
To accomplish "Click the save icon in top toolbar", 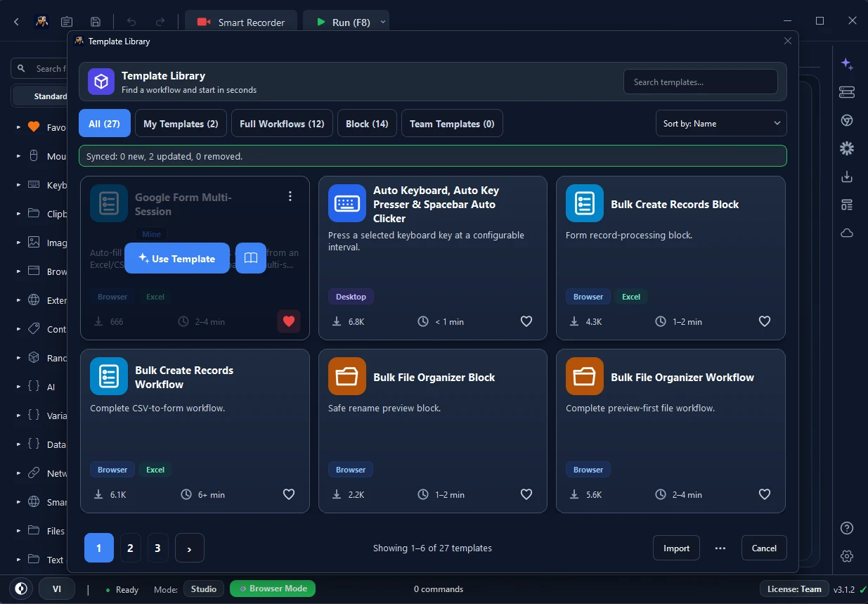I will point(96,22).
